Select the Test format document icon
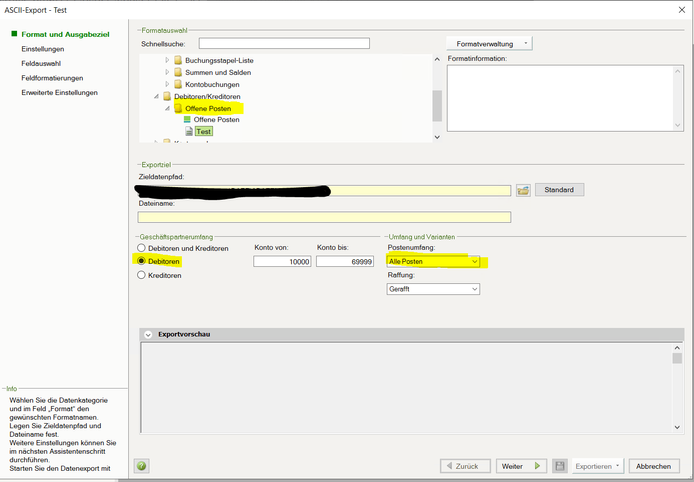 coord(187,131)
